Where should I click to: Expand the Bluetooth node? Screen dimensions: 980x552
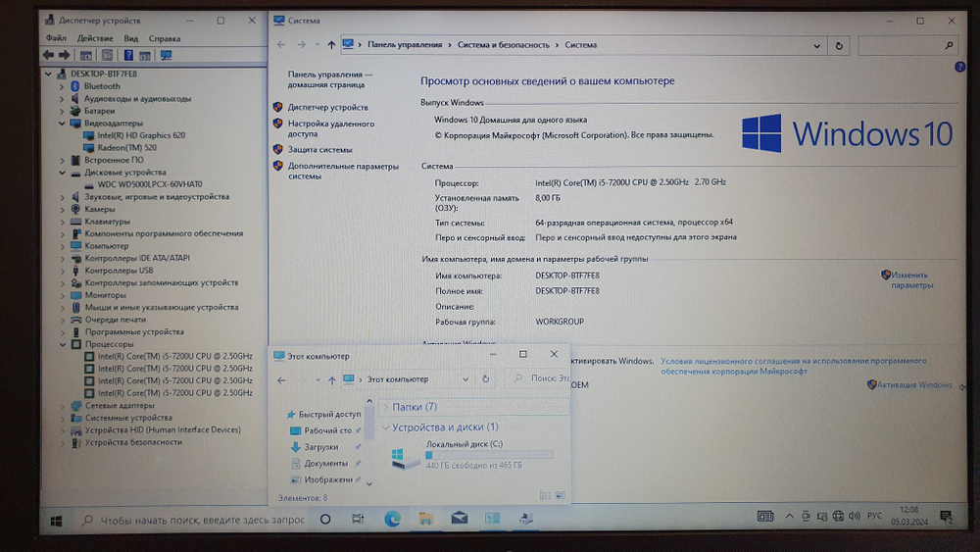[x=62, y=86]
